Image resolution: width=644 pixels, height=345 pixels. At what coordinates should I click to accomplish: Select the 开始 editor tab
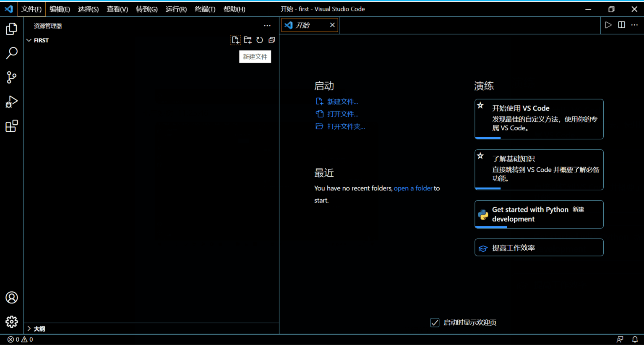pos(310,25)
